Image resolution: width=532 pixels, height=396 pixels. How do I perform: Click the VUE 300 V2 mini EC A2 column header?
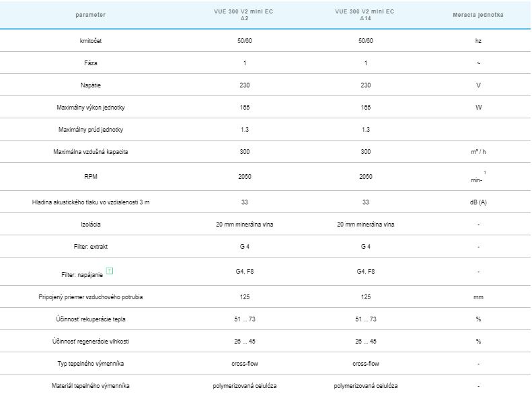[x=244, y=15]
